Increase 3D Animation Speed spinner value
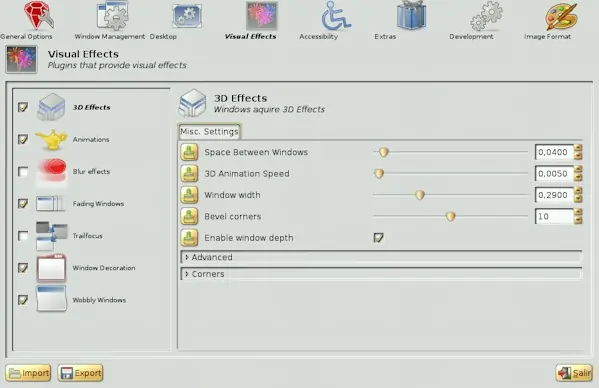This screenshot has width=599, height=388. (x=578, y=170)
